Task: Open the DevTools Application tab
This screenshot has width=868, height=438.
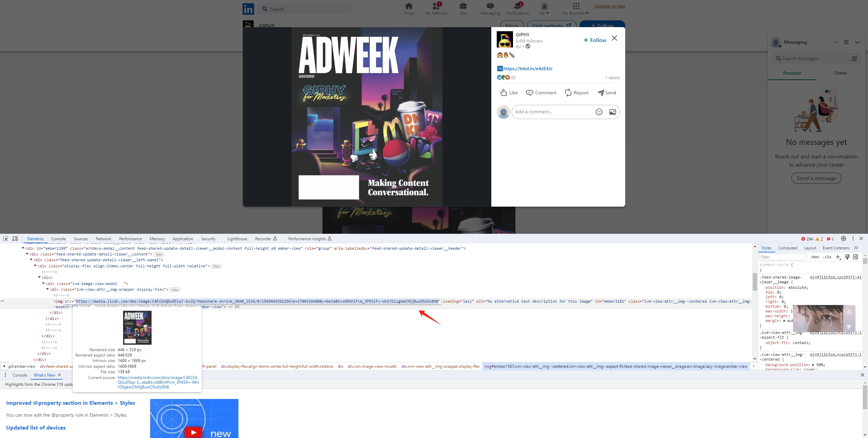Action: pyautogui.click(x=183, y=239)
